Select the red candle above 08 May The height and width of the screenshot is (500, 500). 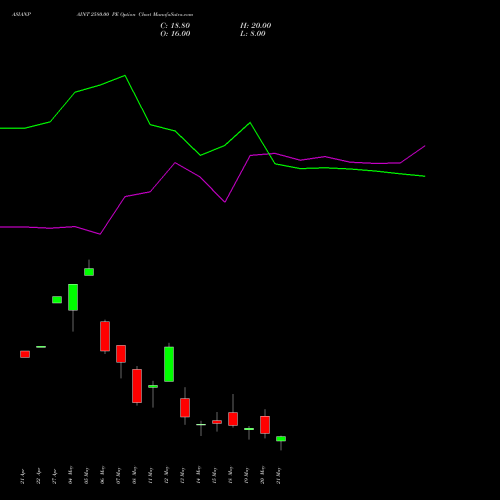(x=137, y=386)
